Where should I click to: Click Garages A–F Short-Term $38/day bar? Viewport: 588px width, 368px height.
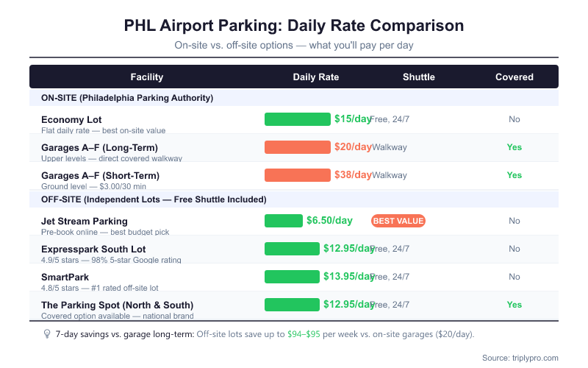click(x=297, y=175)
